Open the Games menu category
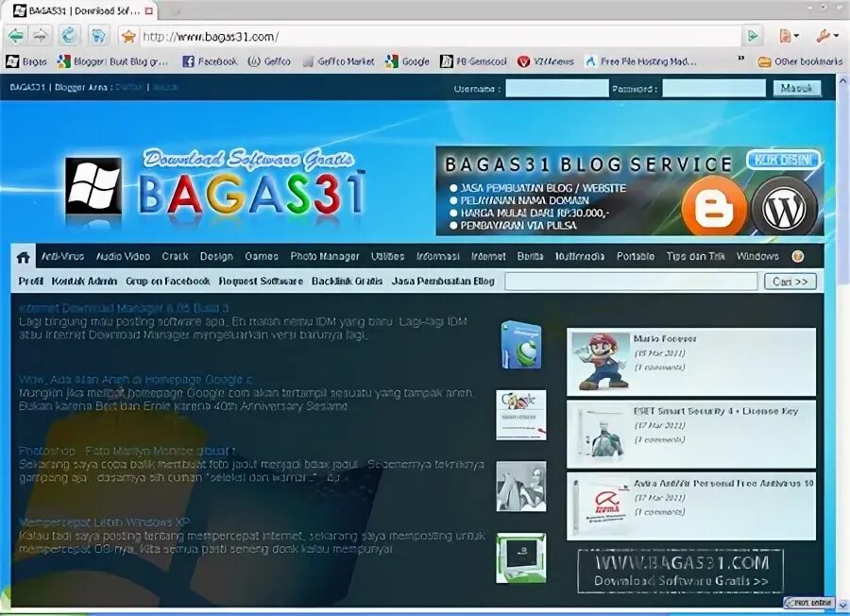Image resolution: width=850 pixels, height=616 pixels. 262,256
